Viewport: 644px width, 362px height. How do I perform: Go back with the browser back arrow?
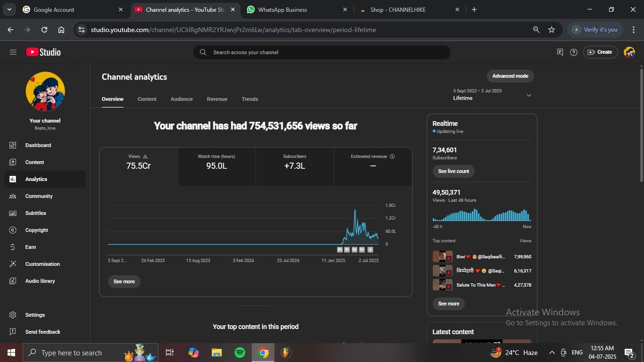[10, 30]
